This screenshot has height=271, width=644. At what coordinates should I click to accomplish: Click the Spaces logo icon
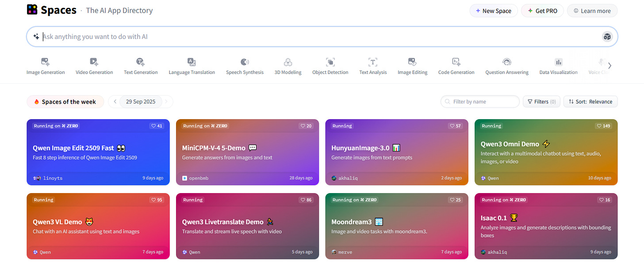(32, 10)
